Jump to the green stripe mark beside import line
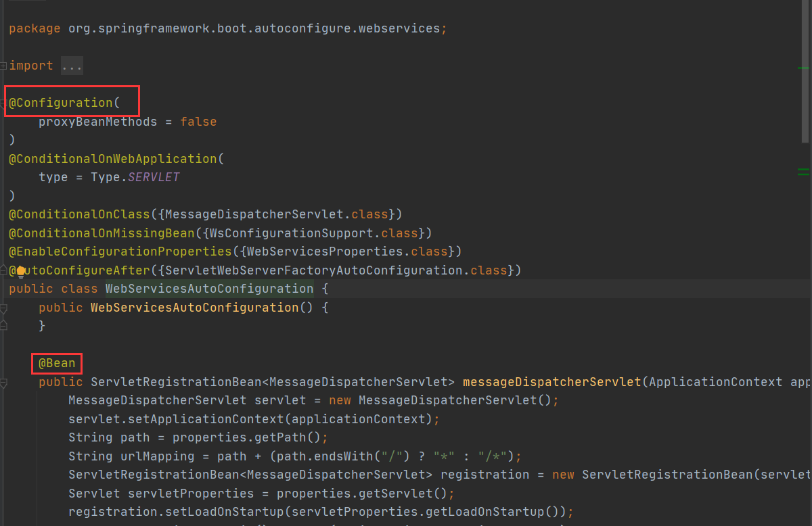Viewport: 812px width, 526px height. [804, 68]
